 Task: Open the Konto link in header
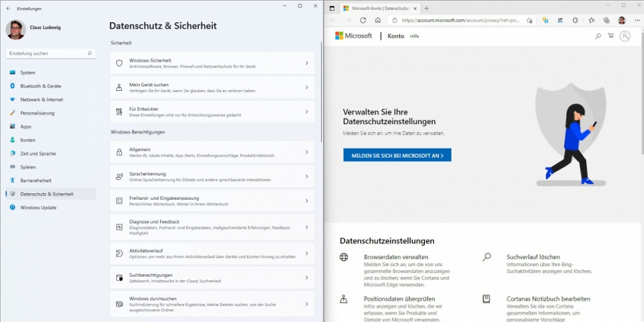[x=396, y=36]
